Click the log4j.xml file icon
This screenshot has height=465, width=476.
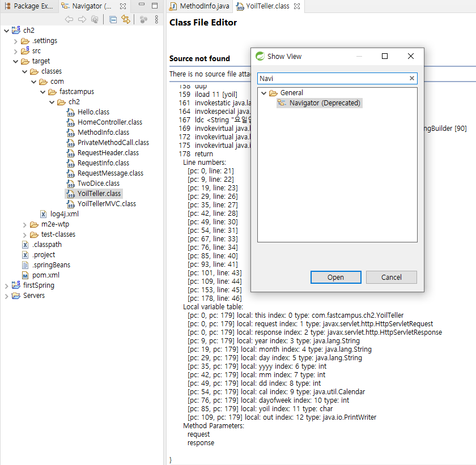[44, 214]
